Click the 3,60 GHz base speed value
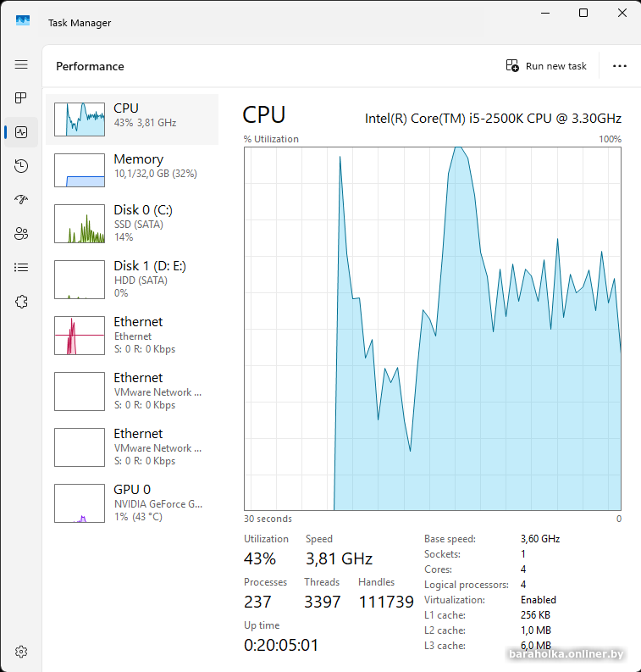 tap(540, 539)
